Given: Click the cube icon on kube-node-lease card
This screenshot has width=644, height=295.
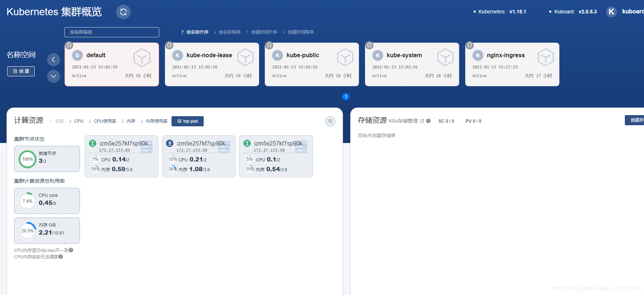Looking at the screenshot, I should tap(245, 57).
